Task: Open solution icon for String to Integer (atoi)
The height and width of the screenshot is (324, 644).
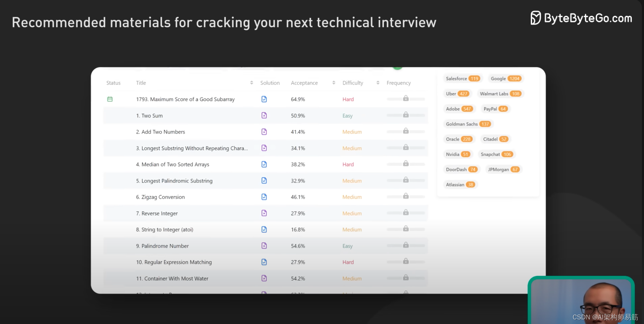Action: click(264, 230)
